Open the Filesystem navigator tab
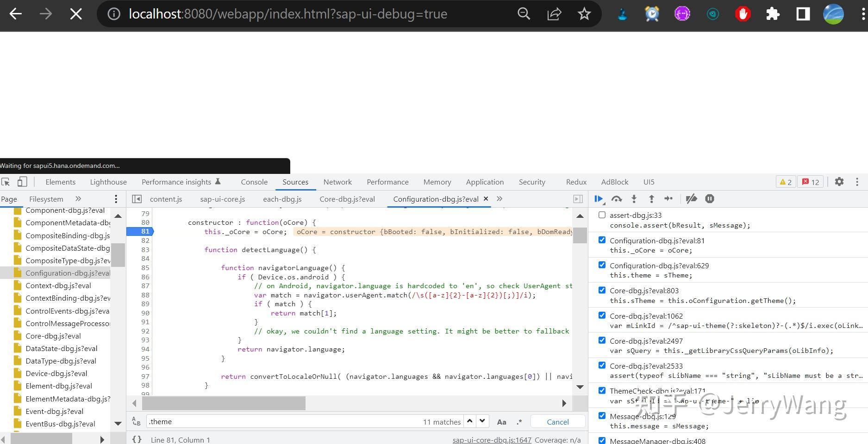The height and width of the screenshot is (444, 868). coord(46,199)
